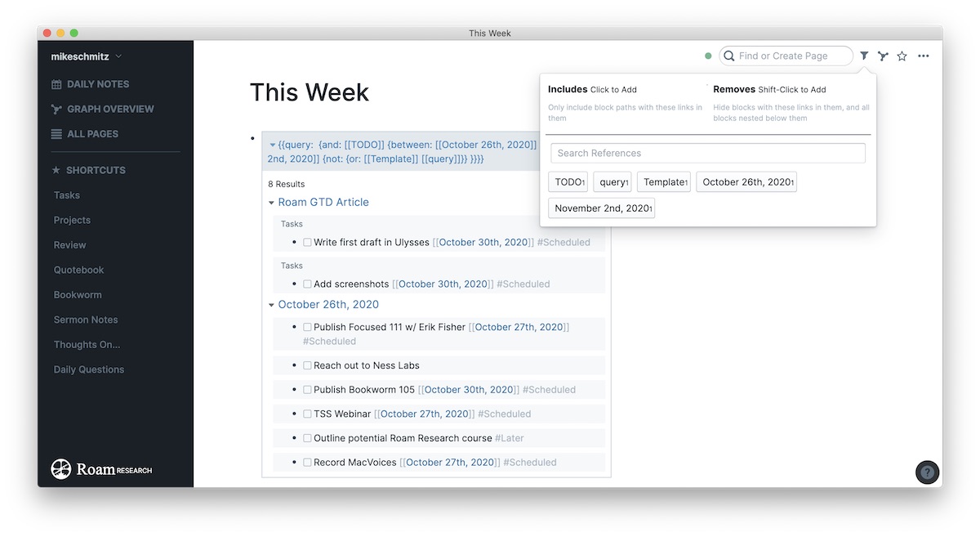Check the 'Record MacVoices' task

[x=307, y=463]
